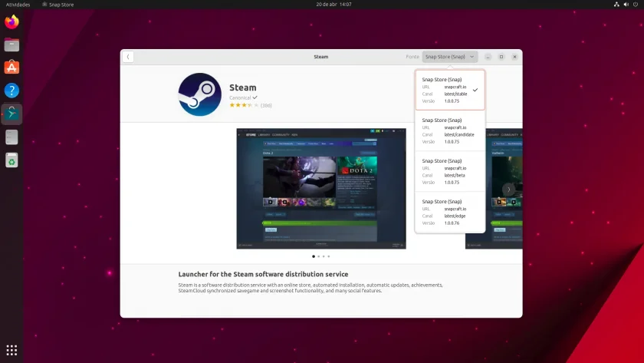644x363 pixels.
Task: Click the Steam app title text
Action: tap(243, 87)
